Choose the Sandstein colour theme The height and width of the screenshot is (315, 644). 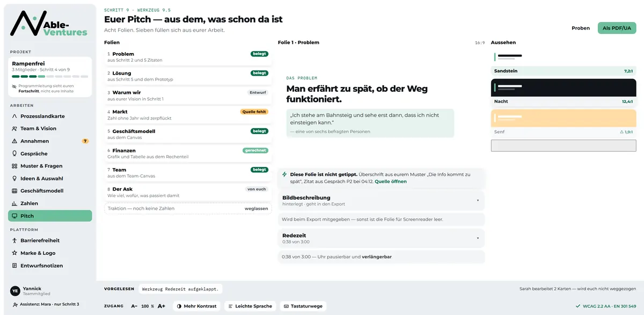tap(563, 63)
